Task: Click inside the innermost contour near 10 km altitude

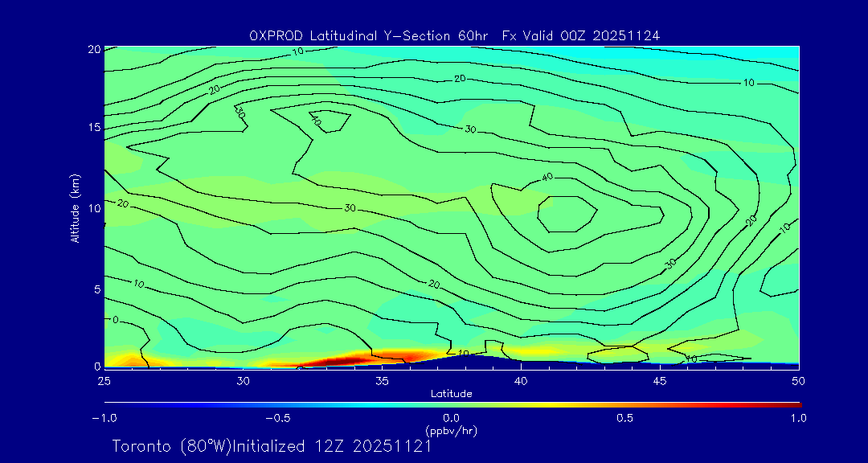Action: [567, 215]
